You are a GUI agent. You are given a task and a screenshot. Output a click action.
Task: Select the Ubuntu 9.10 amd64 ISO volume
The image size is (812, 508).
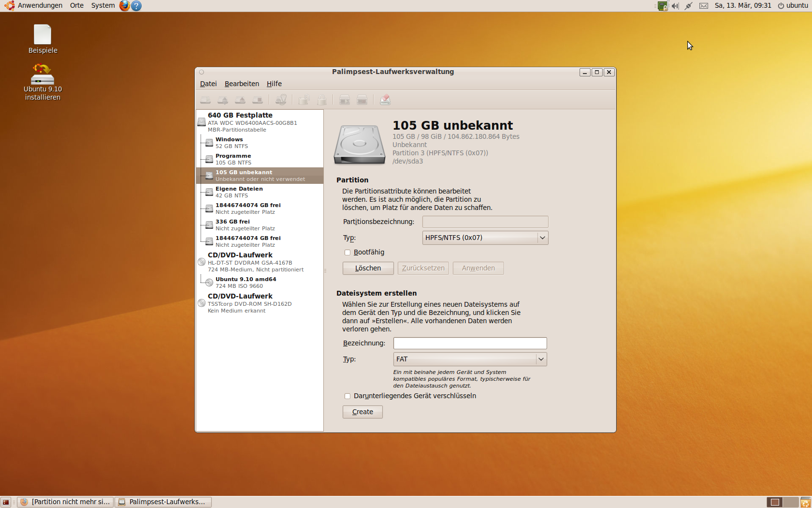[x=260, y=283]
